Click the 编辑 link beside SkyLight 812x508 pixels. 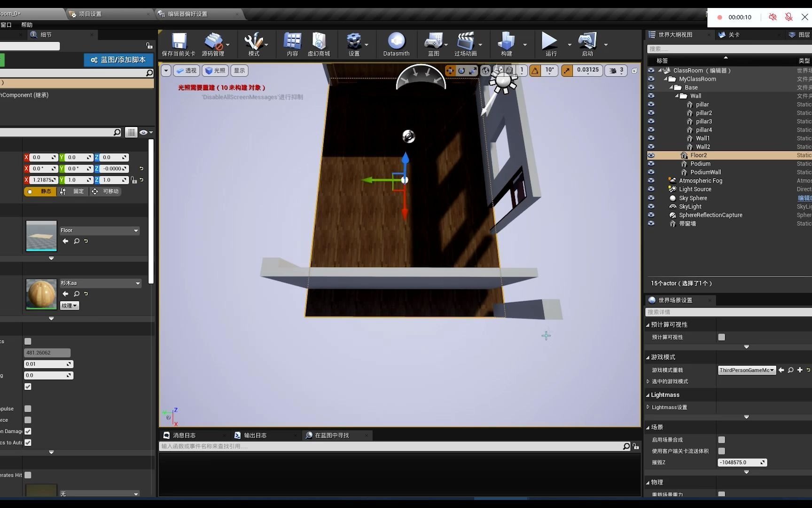coord(804,198)
